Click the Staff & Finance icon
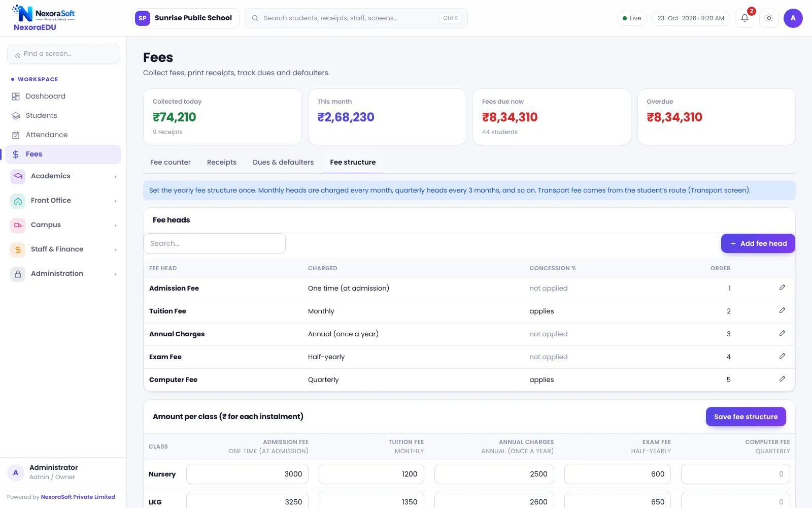Viewport: 812px width, 508px height. [18, 249]
